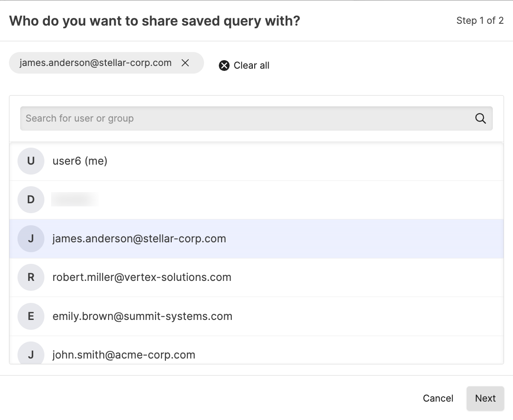Click the D avatar icon
Screen dimensions: 513x420
coord(31,200)
